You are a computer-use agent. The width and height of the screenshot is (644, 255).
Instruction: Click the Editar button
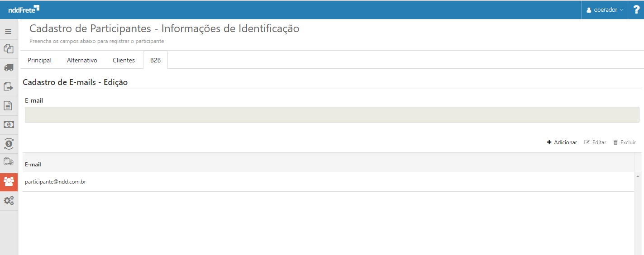[595, 142]
